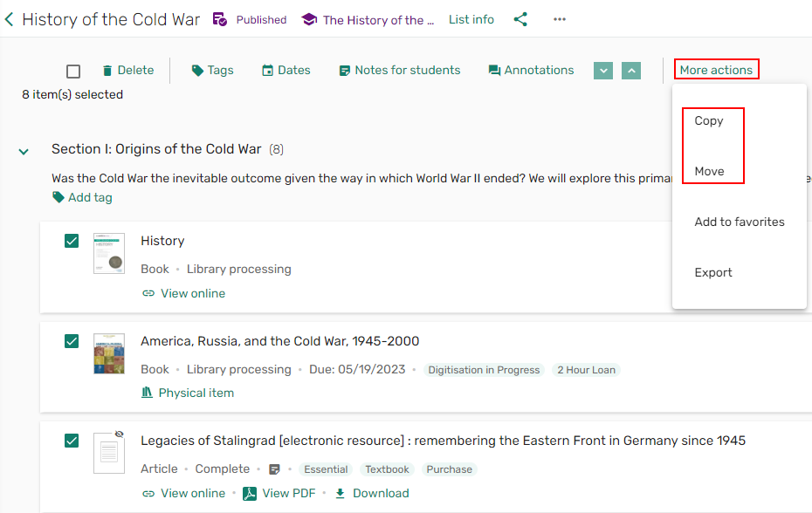Select Export from the More actions menu
The image size is (812, 513).
click(x=713, y=273)
